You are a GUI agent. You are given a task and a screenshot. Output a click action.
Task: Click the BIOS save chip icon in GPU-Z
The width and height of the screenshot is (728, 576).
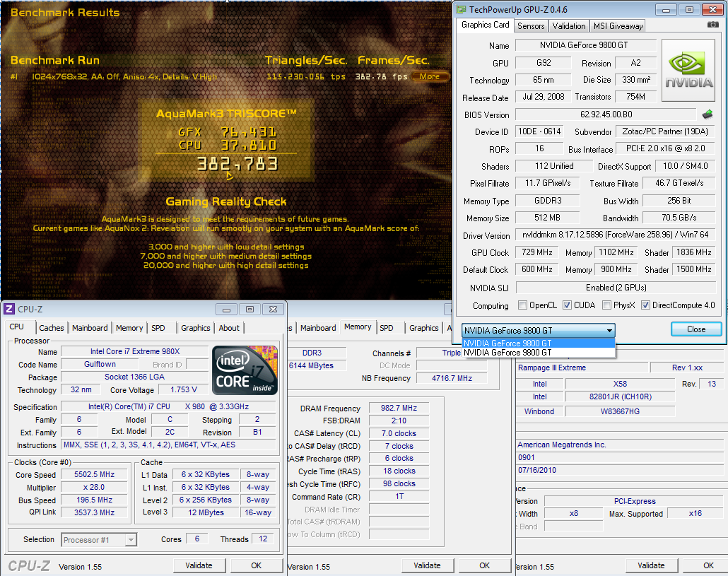[x=708, y=114]
